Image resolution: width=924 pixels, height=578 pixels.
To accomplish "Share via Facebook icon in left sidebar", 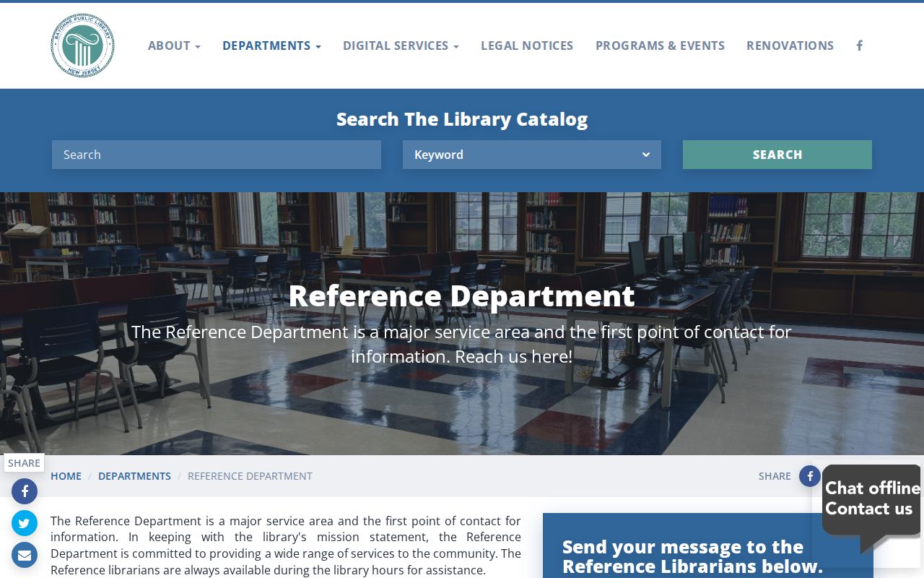I will tap(25, 491).
